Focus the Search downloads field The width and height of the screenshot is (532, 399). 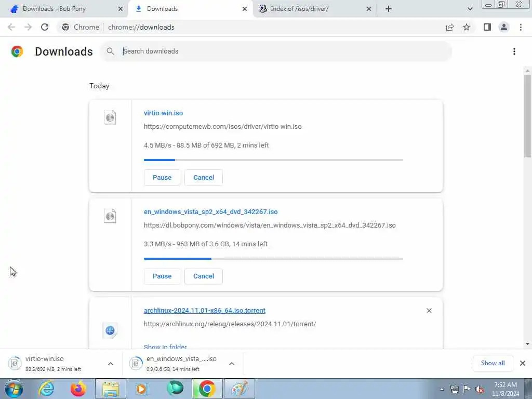coord(276,51)
